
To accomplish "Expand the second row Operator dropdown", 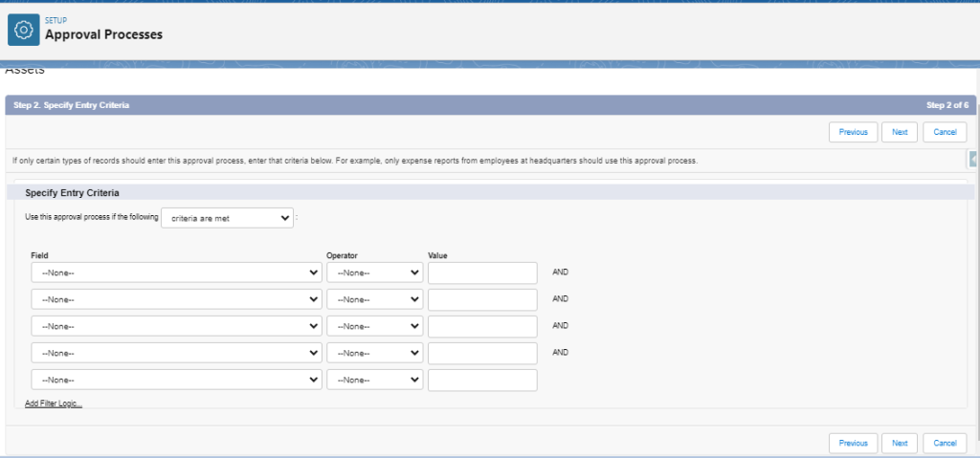I will pos(374,299).
